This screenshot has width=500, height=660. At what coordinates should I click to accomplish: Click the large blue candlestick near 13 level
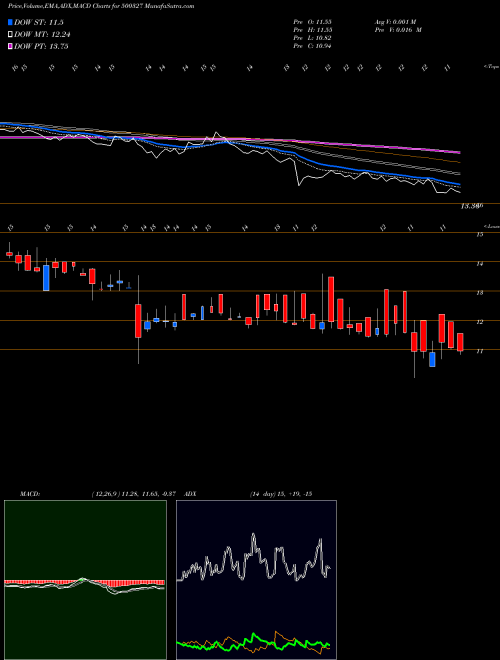click(46, 278)
